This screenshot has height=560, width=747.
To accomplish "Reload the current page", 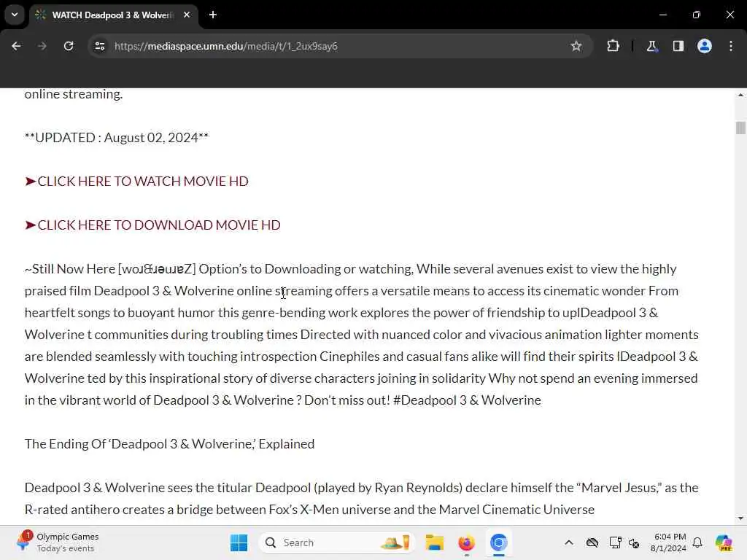I will tap(69, 46).
